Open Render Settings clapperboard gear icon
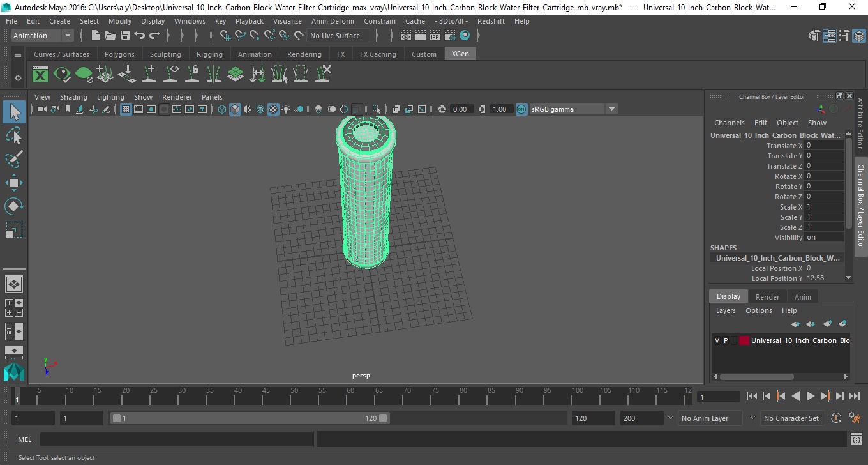The image size is (868, 465). [x=450, y=36]
